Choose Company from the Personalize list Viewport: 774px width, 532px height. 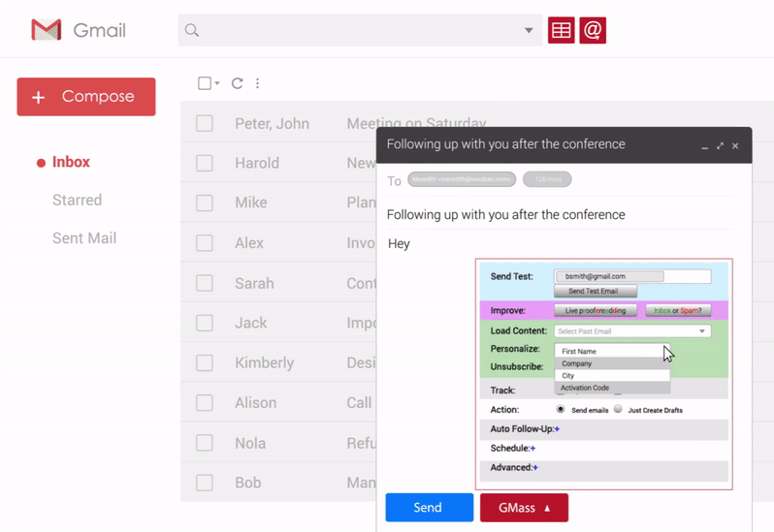[x=577, y=363]
